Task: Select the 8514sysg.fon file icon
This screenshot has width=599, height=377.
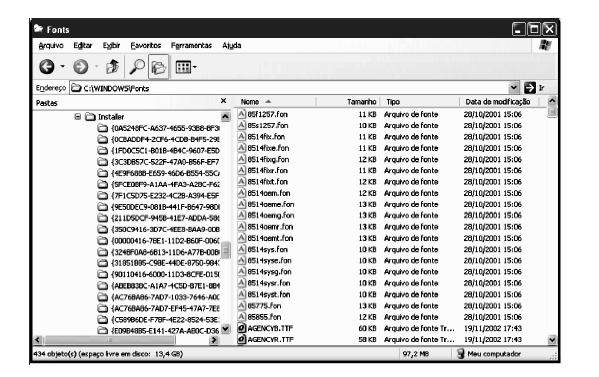Action: tap(241, 272)
